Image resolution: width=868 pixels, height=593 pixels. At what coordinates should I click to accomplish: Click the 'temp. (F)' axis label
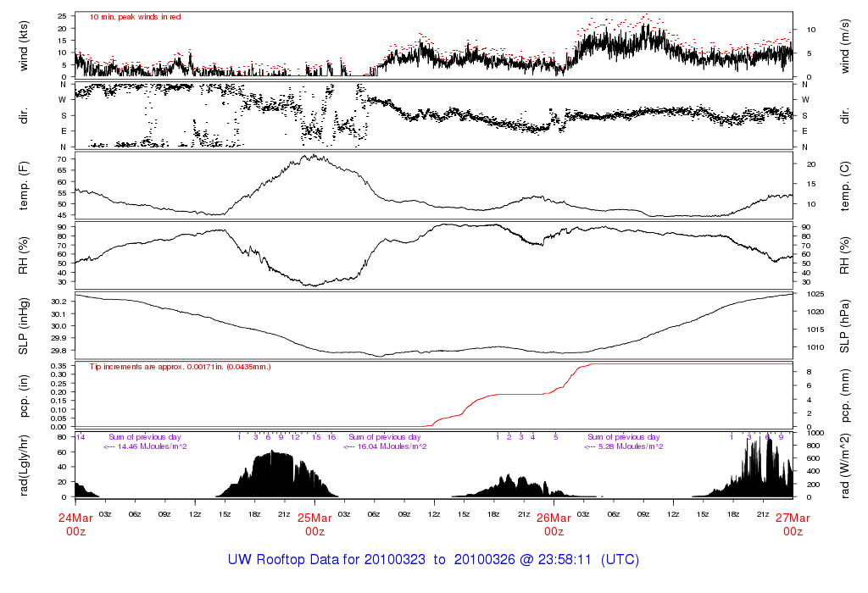[x=23, y=186]
